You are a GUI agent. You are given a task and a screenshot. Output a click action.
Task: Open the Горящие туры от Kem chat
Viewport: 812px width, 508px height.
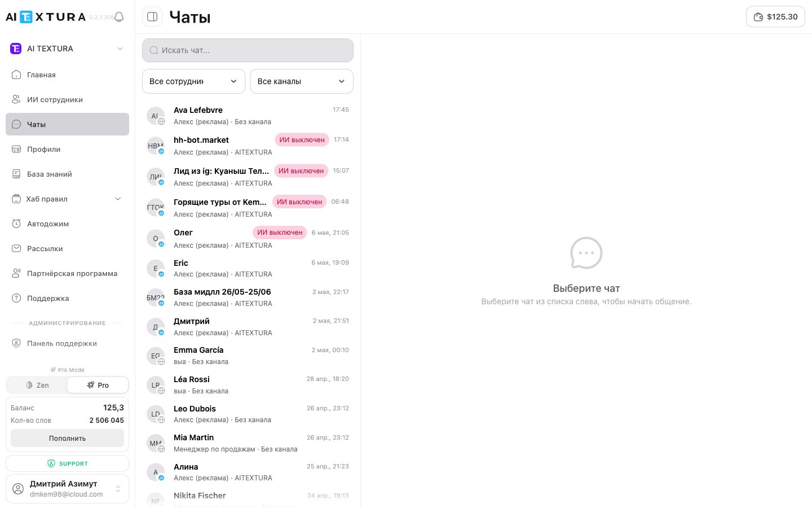[x=248, y=208]
